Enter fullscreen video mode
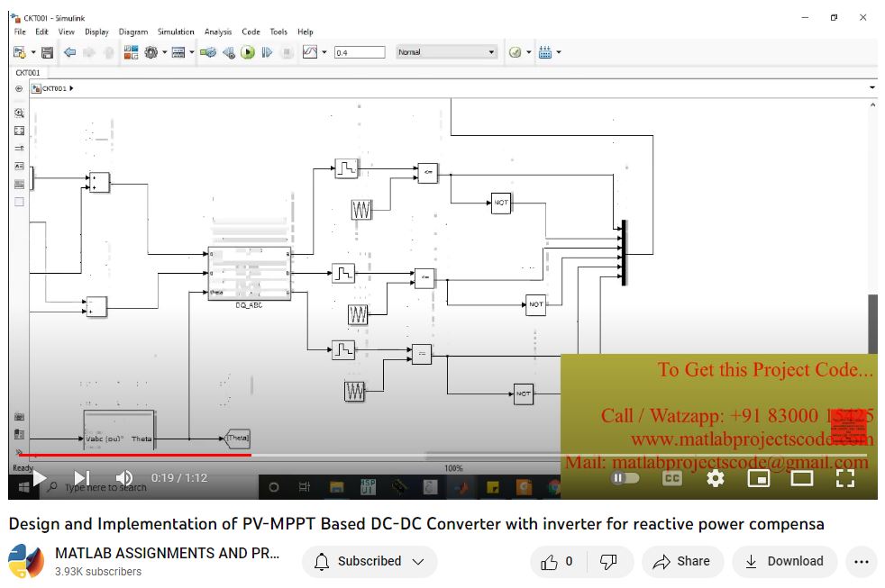The height and width of the screenshot is (588, 885). [844, 478]
